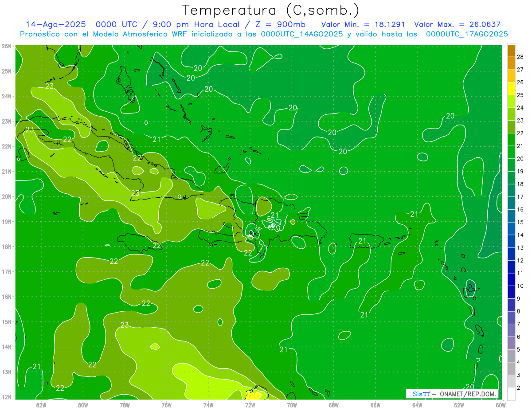This screenshot has width=532, height=411.
Task: Click the yellow colorbar swatch between 25 and 26
Action: click(511, 89)
